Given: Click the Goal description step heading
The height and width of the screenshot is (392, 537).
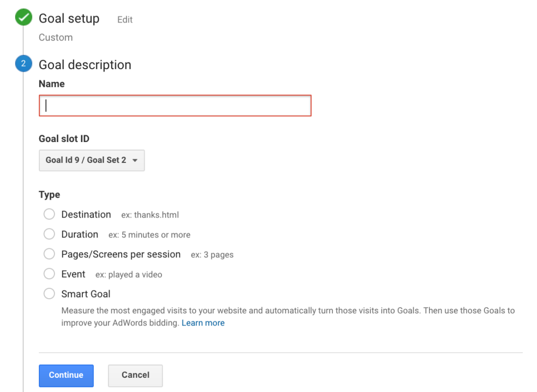Looking at the screenshot, I should coord(85,65).
